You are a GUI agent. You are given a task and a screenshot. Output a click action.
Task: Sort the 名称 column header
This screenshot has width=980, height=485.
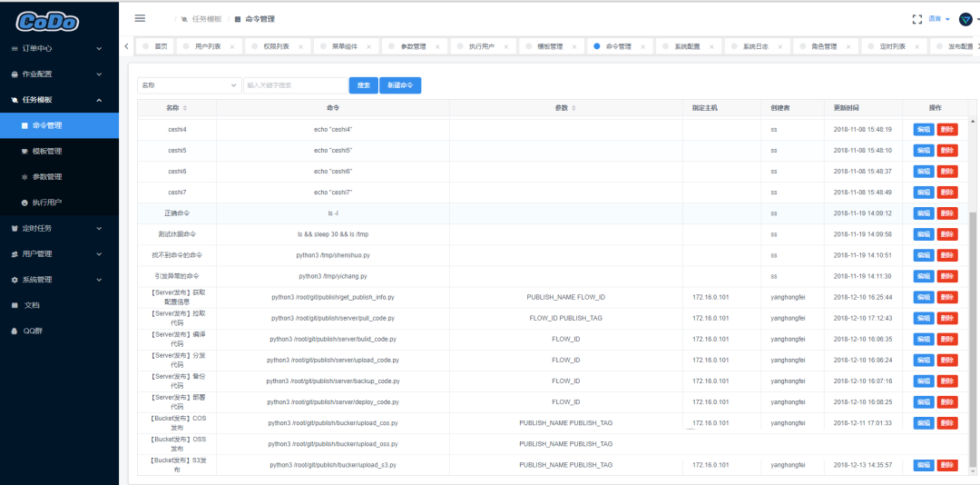tap(186, 108)
